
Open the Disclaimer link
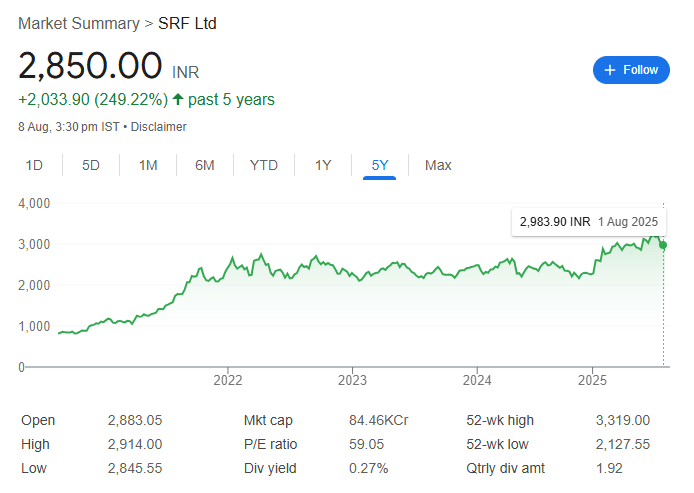158,127
